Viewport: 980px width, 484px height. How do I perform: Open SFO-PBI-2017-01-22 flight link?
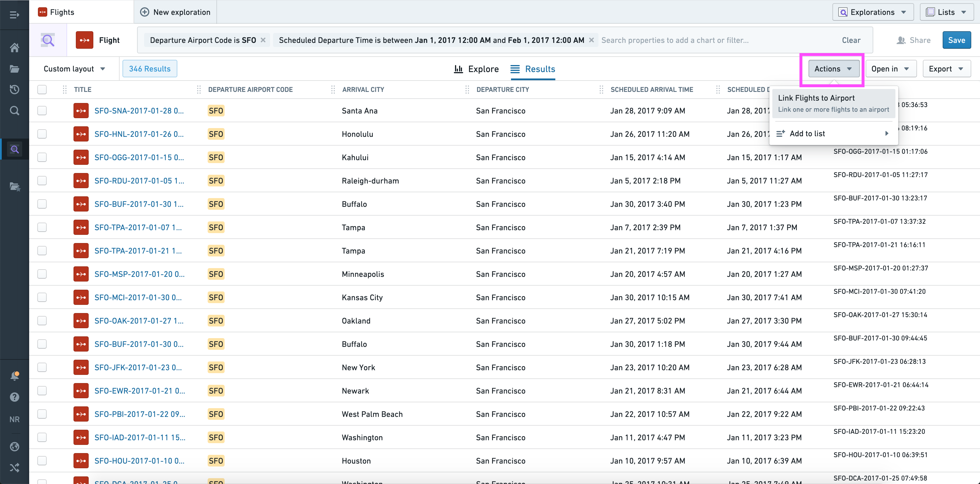(x=140, y=414)
